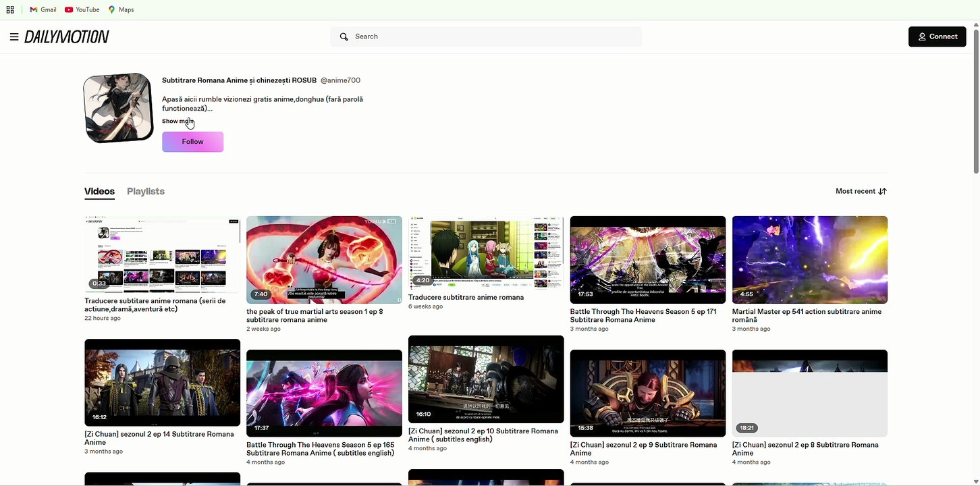Click the scrollbar down arrow

tap(976, 481)
